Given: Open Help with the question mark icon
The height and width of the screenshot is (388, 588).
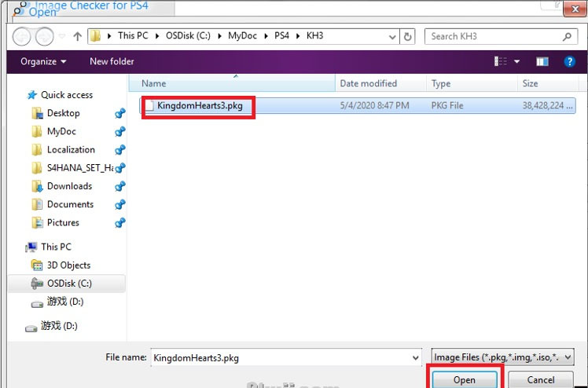Looking at the screenshot, I should pyautogui.click(x=569, y=61).
